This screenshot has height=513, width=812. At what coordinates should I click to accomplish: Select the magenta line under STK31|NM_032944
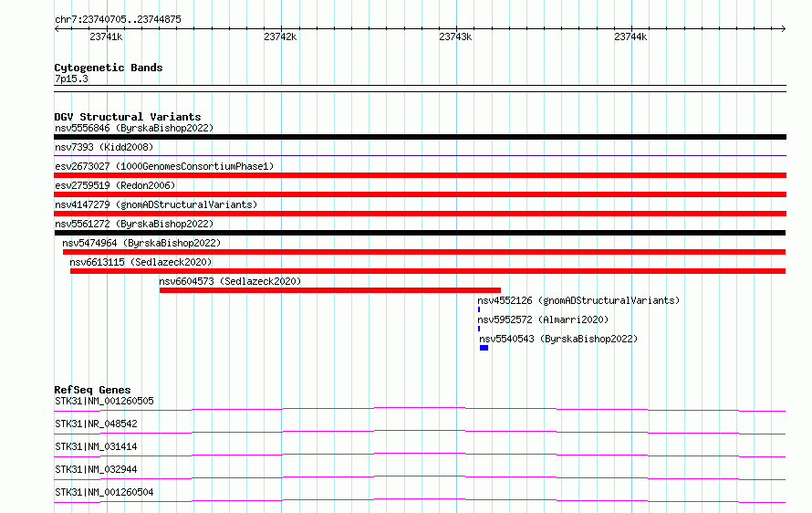tap(420, 477)
